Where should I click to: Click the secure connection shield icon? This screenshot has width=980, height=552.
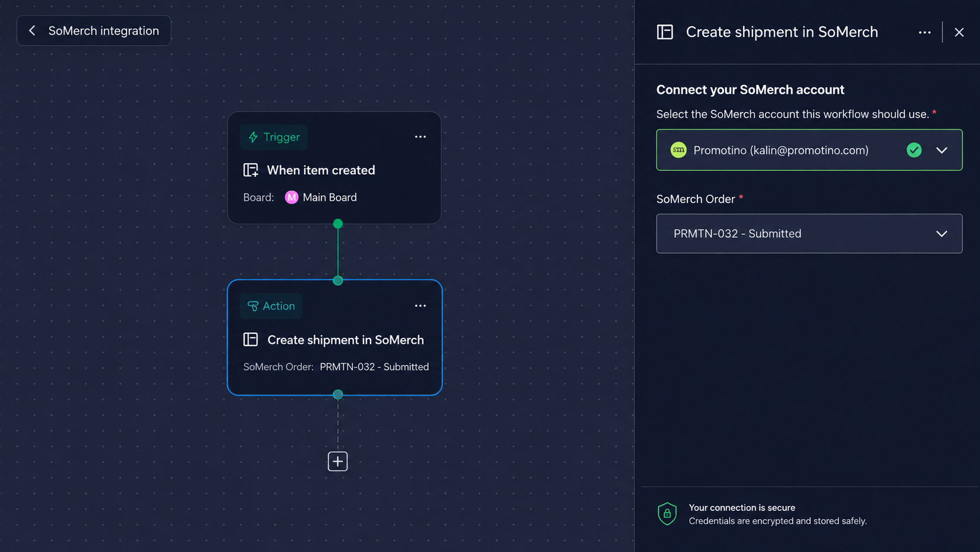667,514
